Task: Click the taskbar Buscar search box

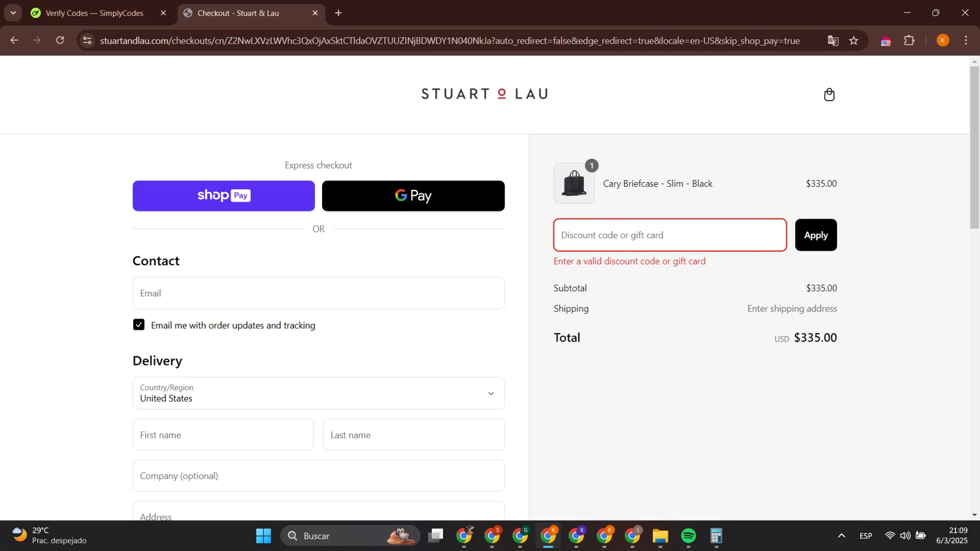Action: [x=350, y=536]
